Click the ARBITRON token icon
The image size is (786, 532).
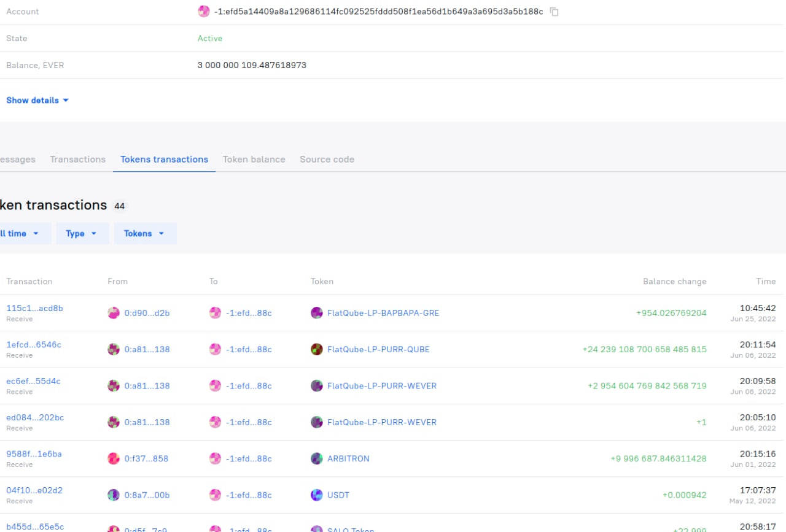(316, 458)
